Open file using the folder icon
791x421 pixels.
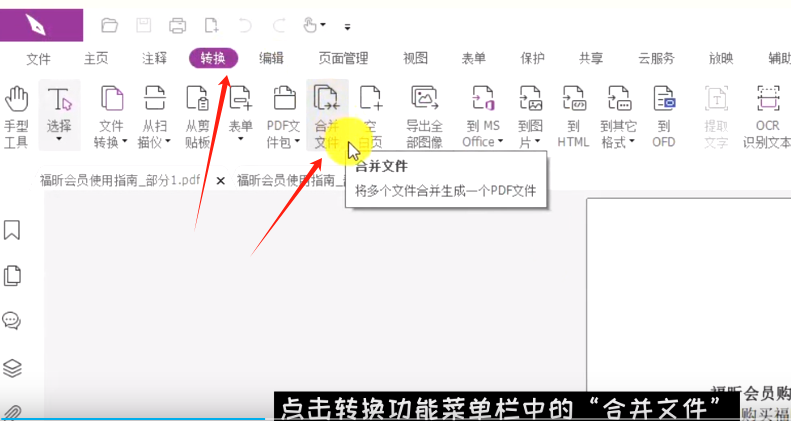point(109,25)
